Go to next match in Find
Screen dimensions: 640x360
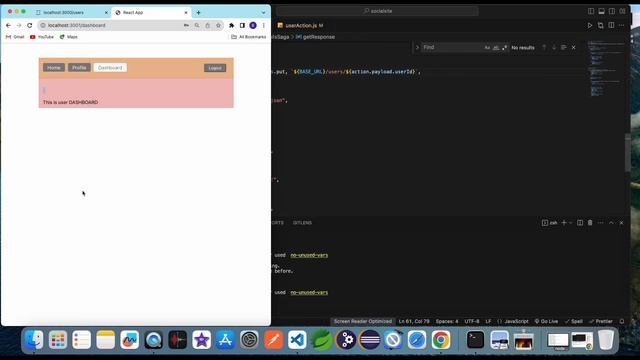click(554, 48)
